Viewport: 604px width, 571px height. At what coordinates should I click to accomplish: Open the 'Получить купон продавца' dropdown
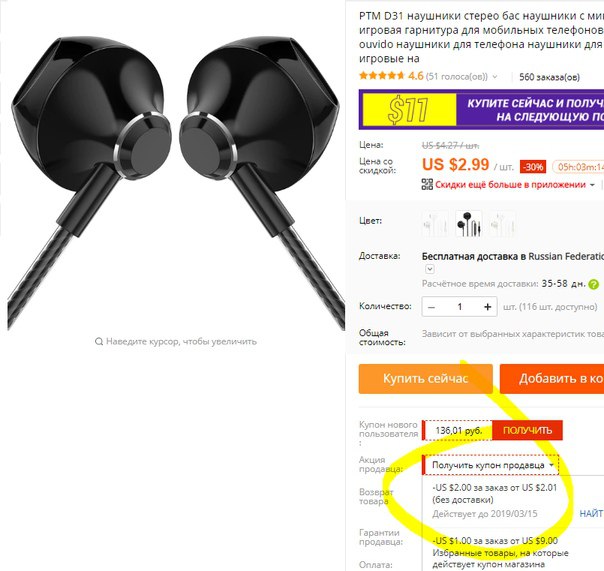point(491,465)
